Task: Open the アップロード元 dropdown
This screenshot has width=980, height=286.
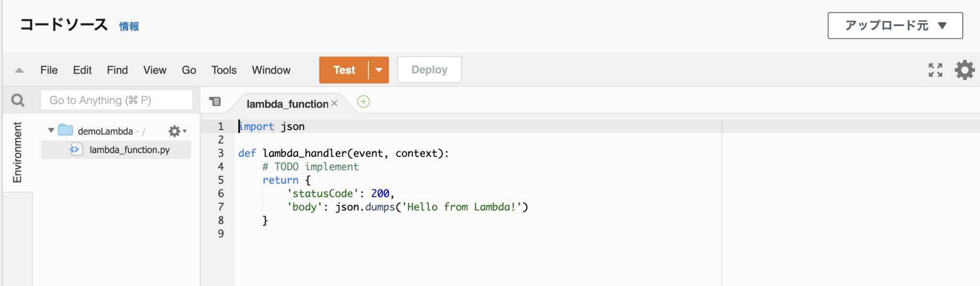Action: [895, 26]
